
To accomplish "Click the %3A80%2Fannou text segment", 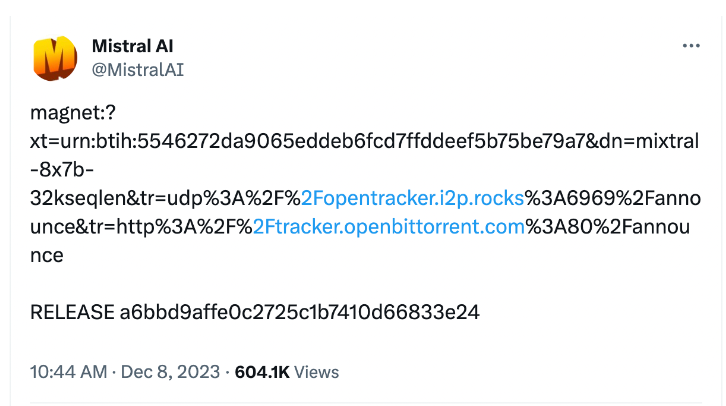I will (607, 227).
